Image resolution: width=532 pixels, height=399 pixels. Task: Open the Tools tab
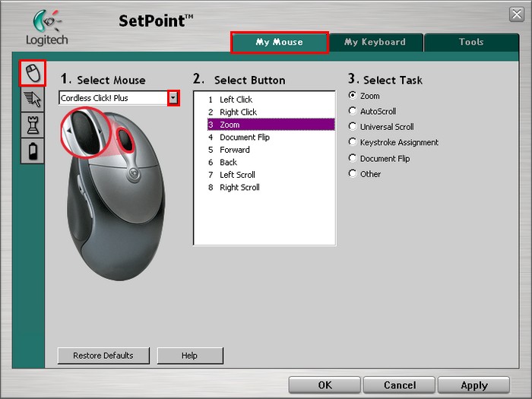(x=471, y=42)
